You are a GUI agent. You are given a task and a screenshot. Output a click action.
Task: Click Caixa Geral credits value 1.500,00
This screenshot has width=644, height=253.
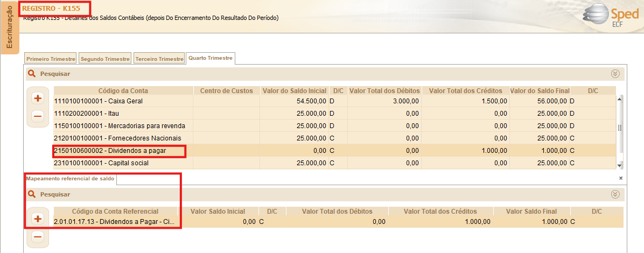tap(493, 101)
